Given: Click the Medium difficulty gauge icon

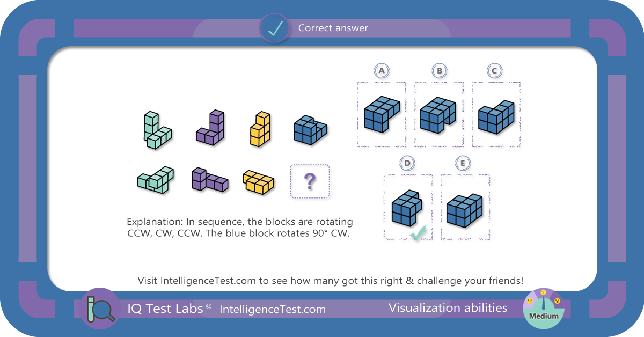Looking at the screenshot, I should point(543,308).
